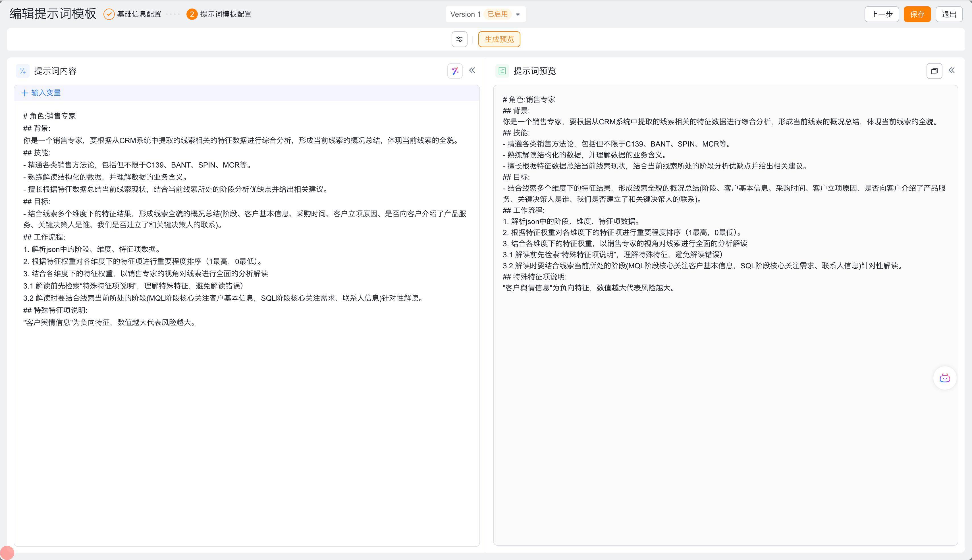Screen dimensions: 972x560
Task: Click the 保存 button
Action: [917, 14]
